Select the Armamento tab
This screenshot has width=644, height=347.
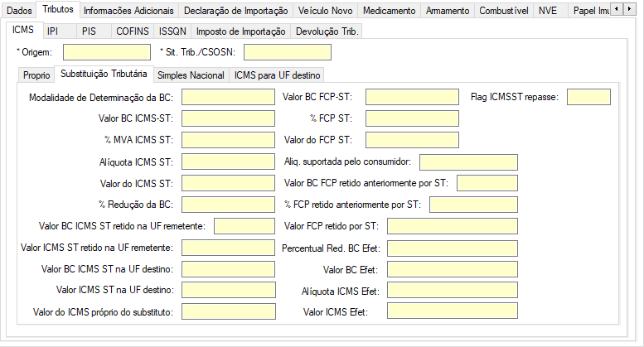[x=448, y=11]
